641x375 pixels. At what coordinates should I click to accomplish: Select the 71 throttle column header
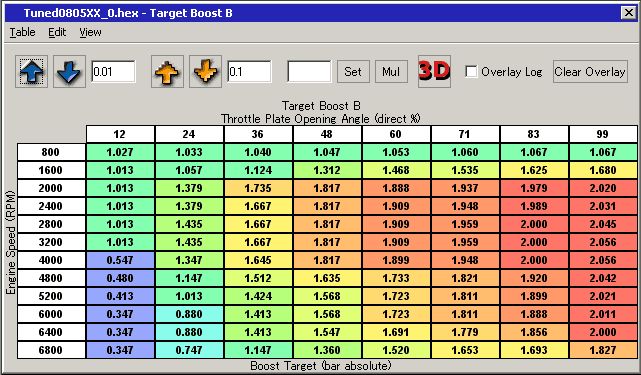pyautogui.click(x=465, y=134)
